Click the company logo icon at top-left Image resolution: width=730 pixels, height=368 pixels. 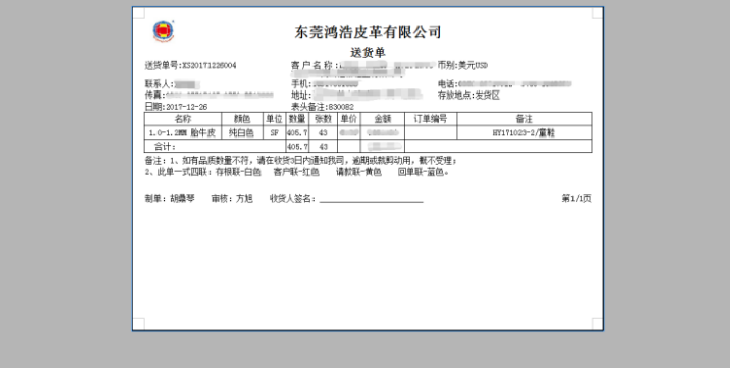[163, 31]
